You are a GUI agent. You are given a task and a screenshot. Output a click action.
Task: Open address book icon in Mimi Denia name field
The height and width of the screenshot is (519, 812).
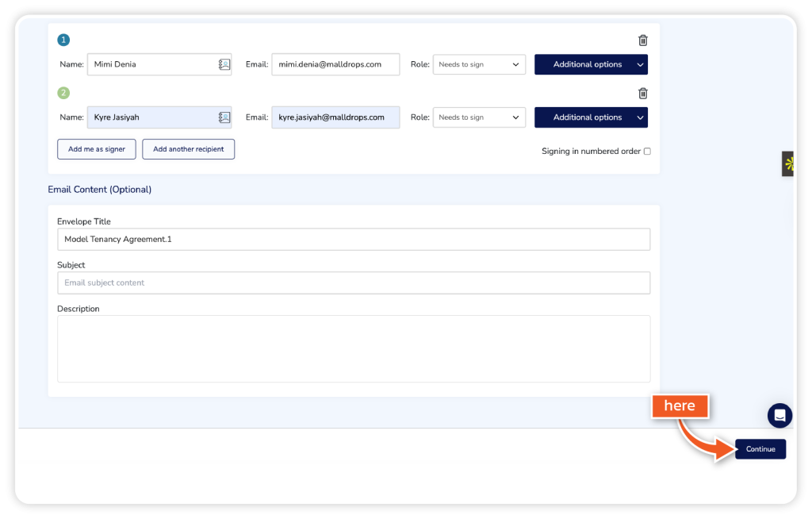click(224, 65)
